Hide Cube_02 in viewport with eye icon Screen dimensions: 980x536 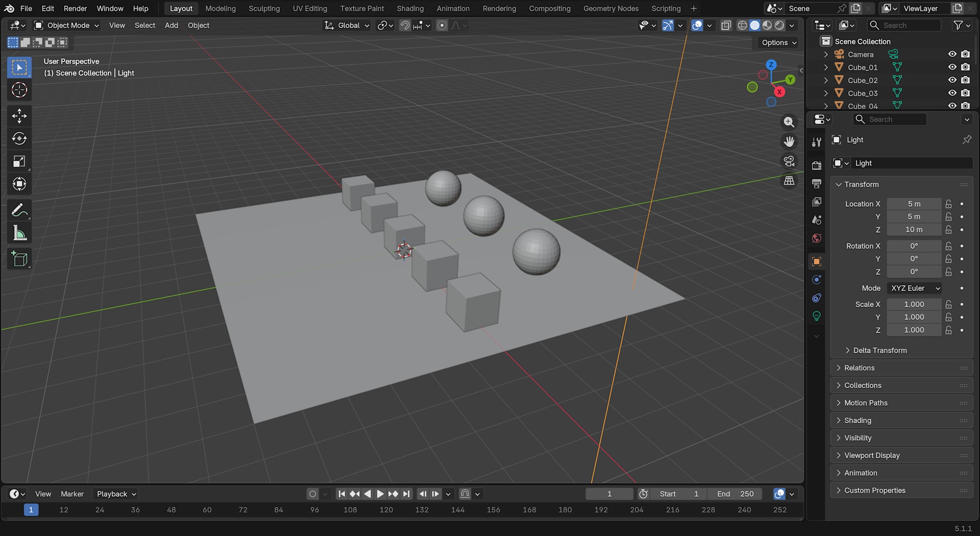(952, 80)
